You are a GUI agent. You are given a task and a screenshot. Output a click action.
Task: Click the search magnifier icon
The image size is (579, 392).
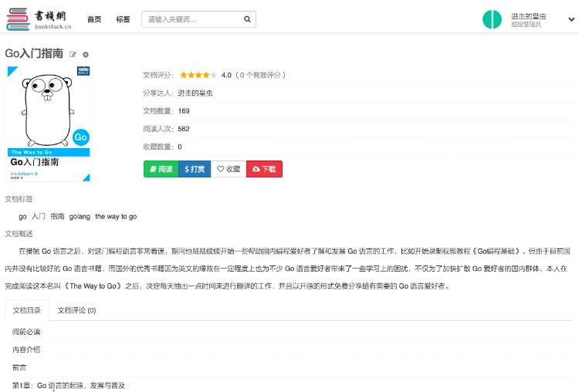pyautogui.click(x=246, y=19)
